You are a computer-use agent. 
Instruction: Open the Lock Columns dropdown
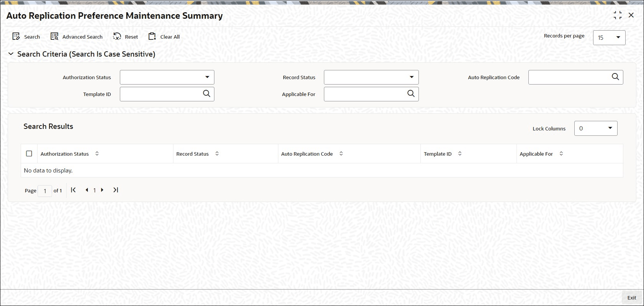[x=596, y=129]
